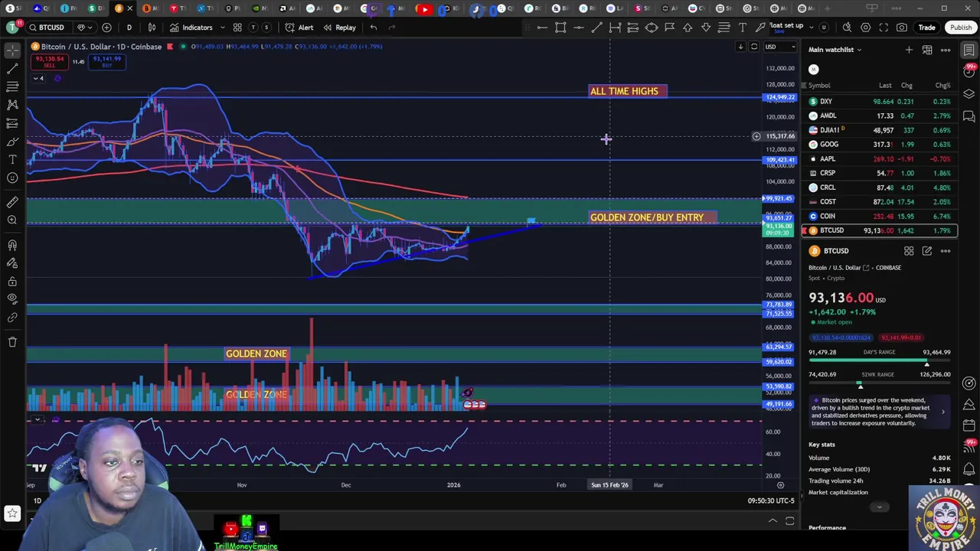Select rectangle shape in floating toolbar
Image resolution: width=980 pixels, height=551 pixels.
click(560, 28)
